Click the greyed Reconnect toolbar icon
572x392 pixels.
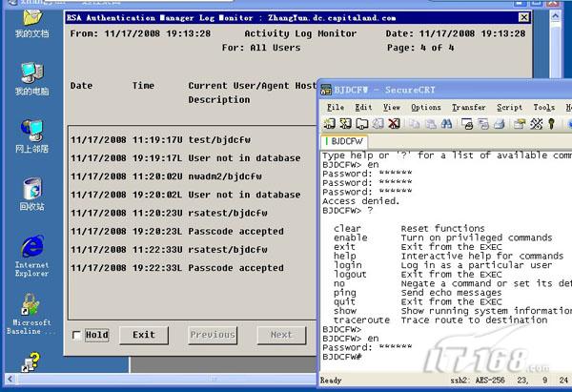[378, 124]
